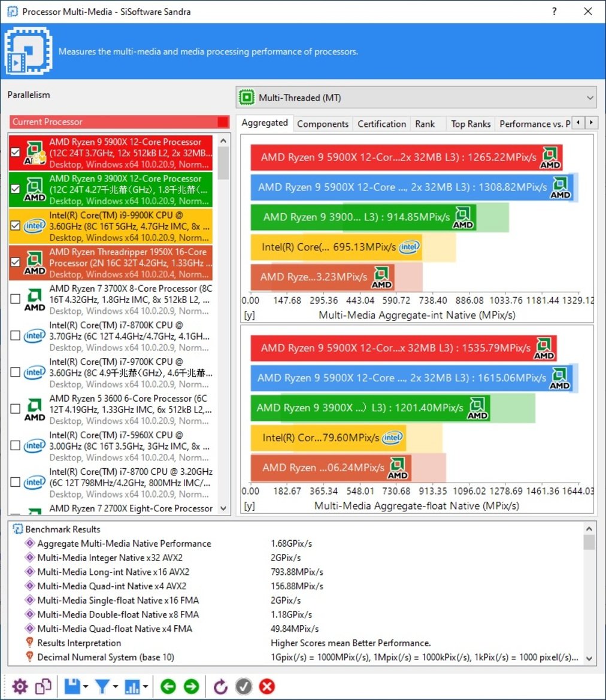This screenshot has width=606, height=700.
Task: Click the tab strip scroll-left arrow
Action: (x=579, y=122)
